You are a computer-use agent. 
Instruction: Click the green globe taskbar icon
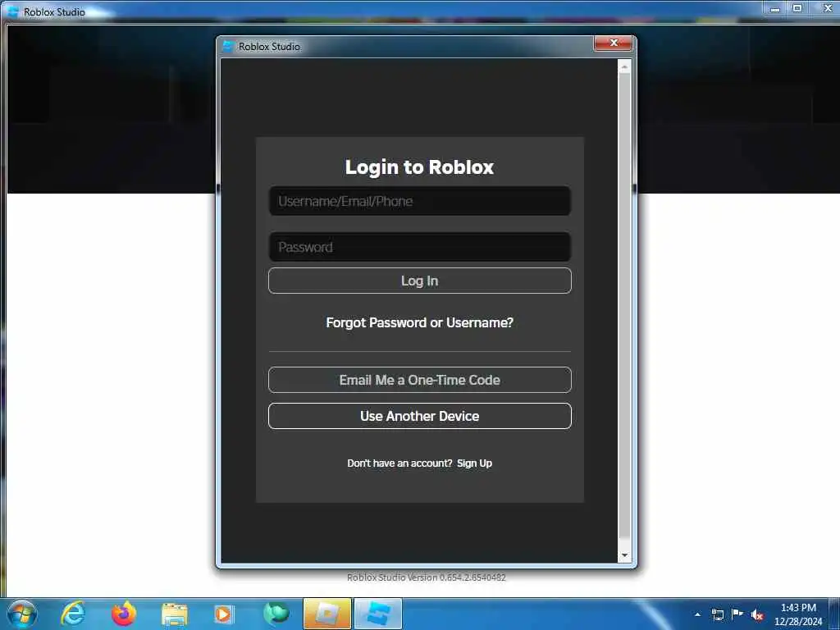[x=276, y=614]
